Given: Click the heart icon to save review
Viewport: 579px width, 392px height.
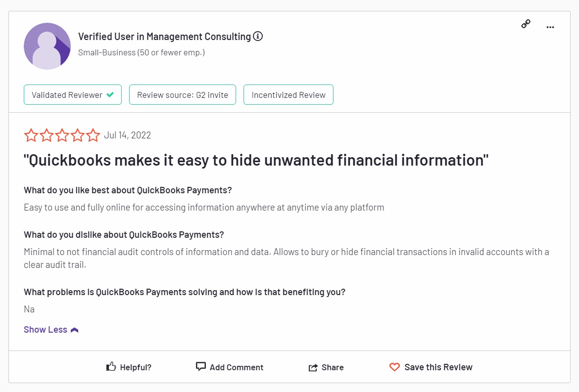Looking at the screenshot, I should click(394, 367).
